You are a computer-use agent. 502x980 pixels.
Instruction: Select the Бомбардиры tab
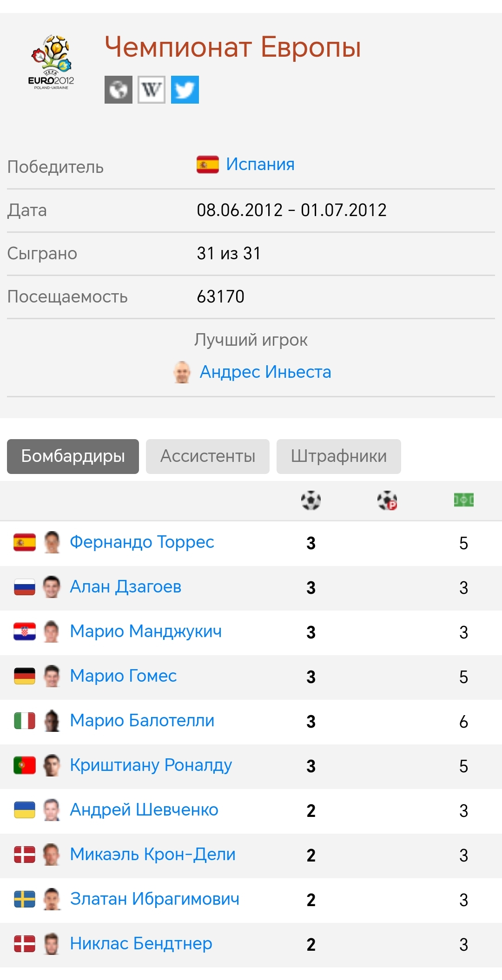coord(73,456)
